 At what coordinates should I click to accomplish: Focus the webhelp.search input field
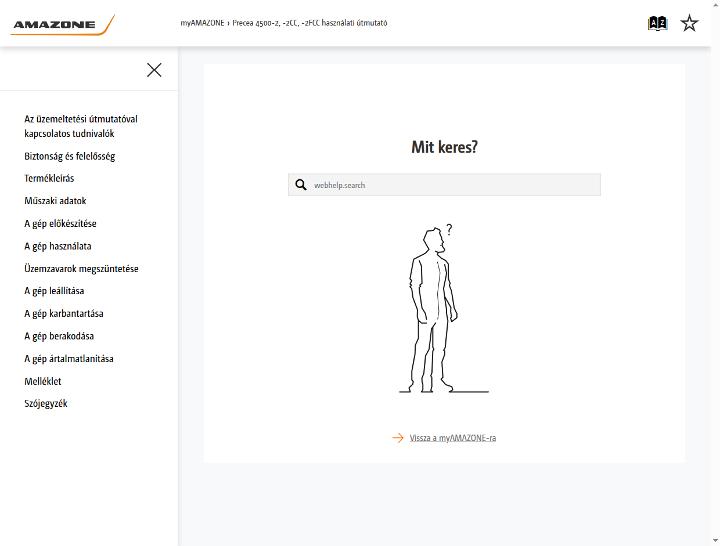444,185
